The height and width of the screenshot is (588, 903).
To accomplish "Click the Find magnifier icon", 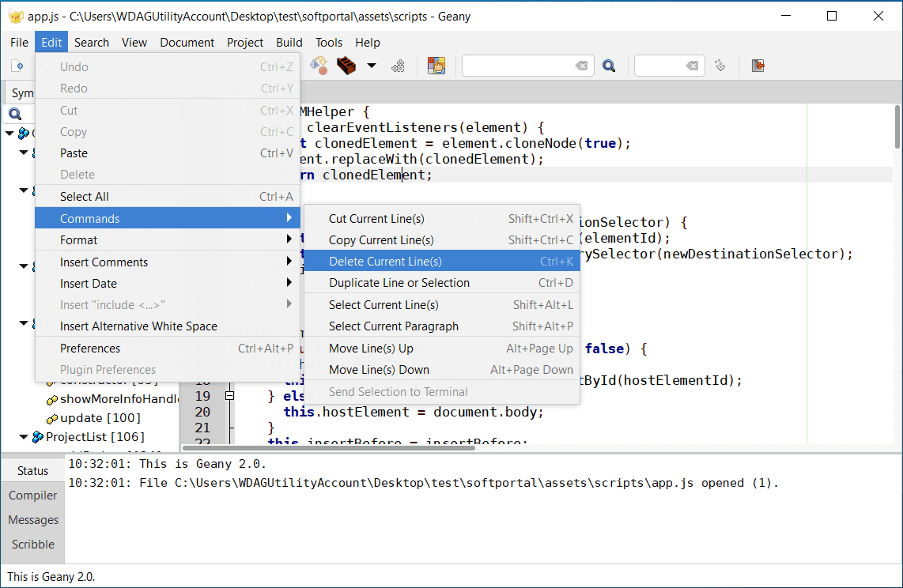I will click(609, 66).
